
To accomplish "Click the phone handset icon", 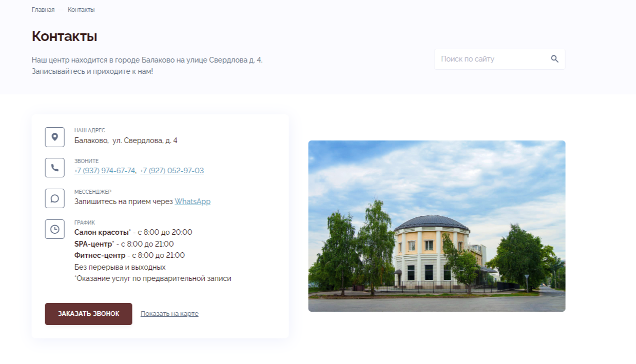I will (x=55, y=168).
